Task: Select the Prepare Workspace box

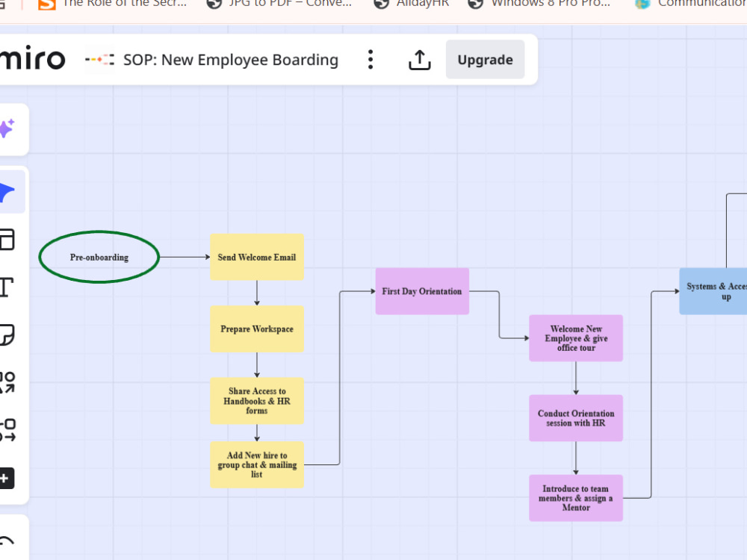Action: pos(257,329)
